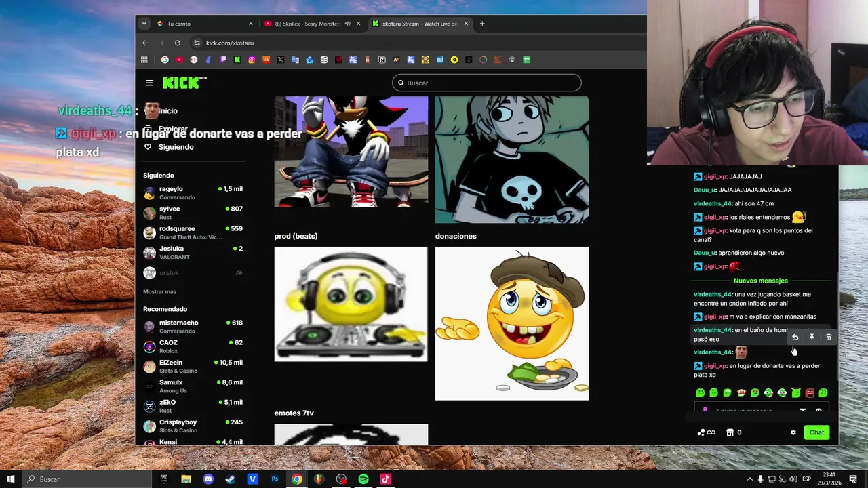Open rodsquaree channel in sidebar
Viewport: 868px width, 488px height.
pos(193,232)
